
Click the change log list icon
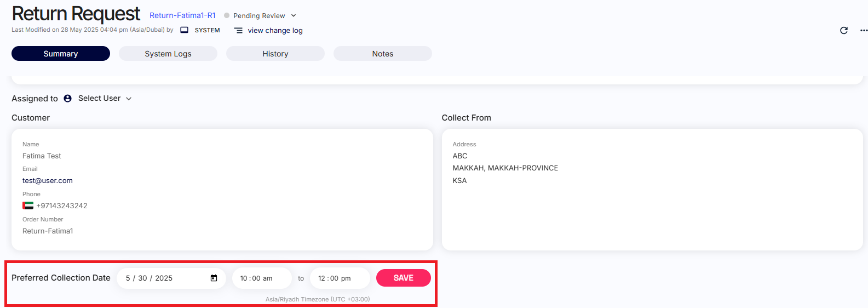point(238,31)
